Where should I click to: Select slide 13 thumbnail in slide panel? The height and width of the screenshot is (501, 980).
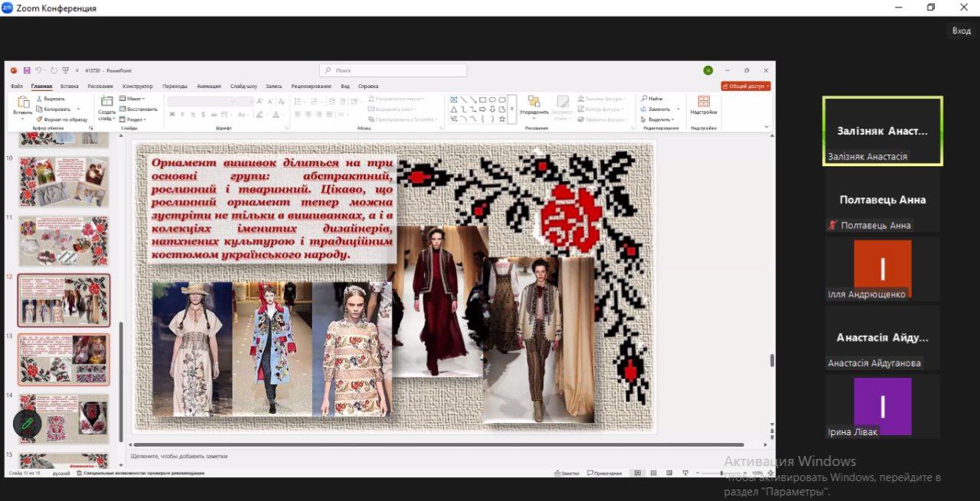click(64, 359)
